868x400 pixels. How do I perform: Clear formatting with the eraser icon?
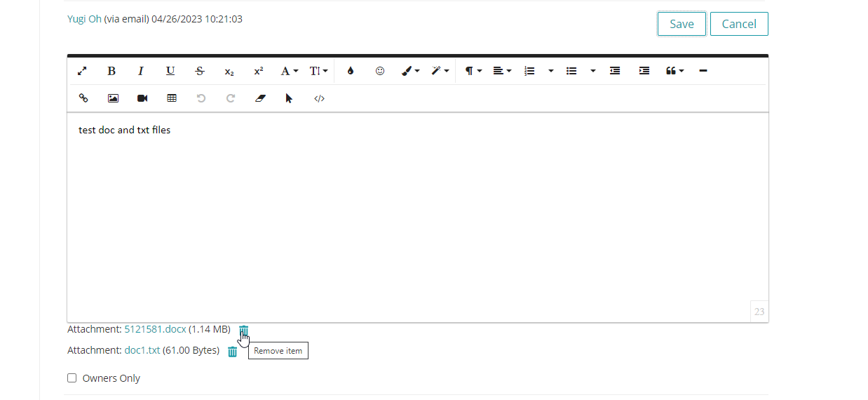(x=260, y=98)
